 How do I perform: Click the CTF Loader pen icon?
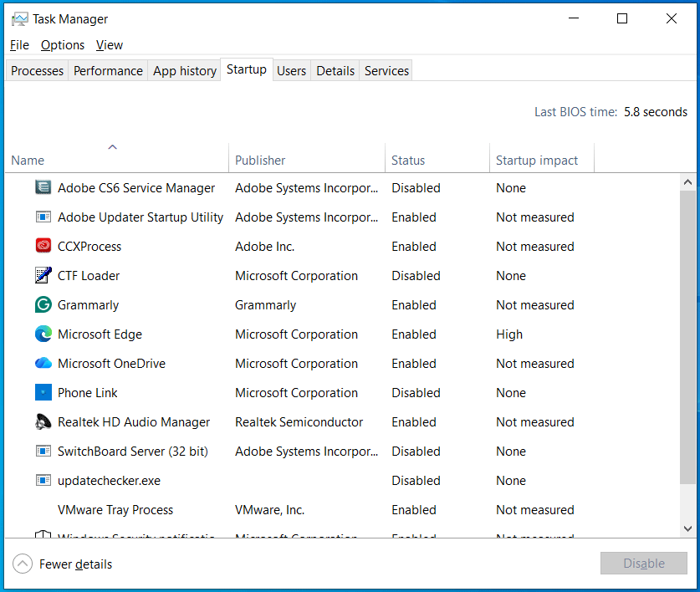[43, 275]
